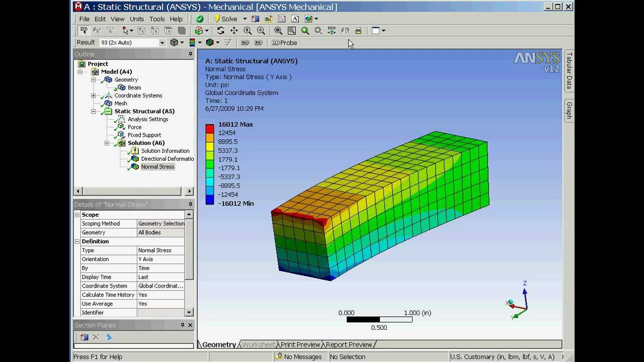Activate the Zoom tool
This screenshot has width=644, height=362.
(x=248, y=31)
